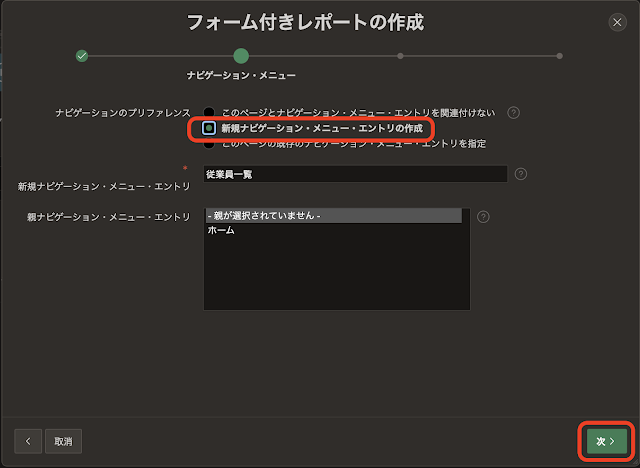Click the completed first wizard step checkmark
The width and height of the screenshot is (640, 468).
82,56
